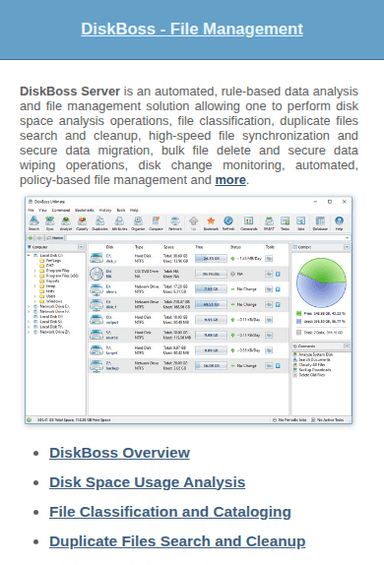Follow the Disk Space Usage Analysis link
The image size is (384, 565).
[x=147, y=482]
